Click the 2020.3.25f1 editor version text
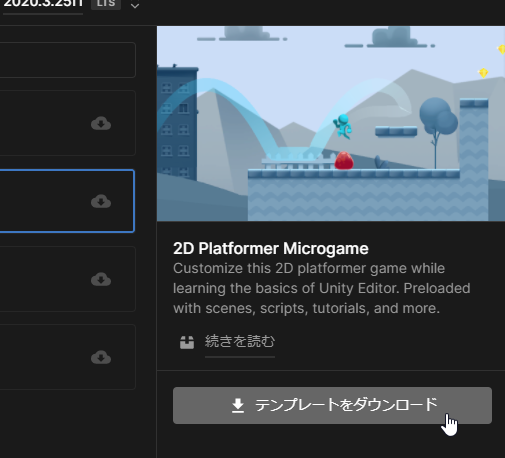Viewport: 505px width, 458px height. 43,4
